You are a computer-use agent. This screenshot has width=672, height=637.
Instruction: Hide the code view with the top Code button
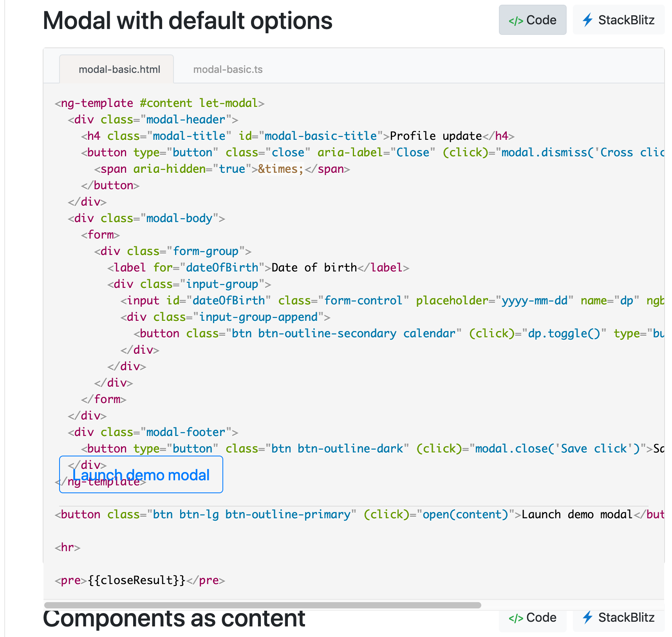coord(533,20)
